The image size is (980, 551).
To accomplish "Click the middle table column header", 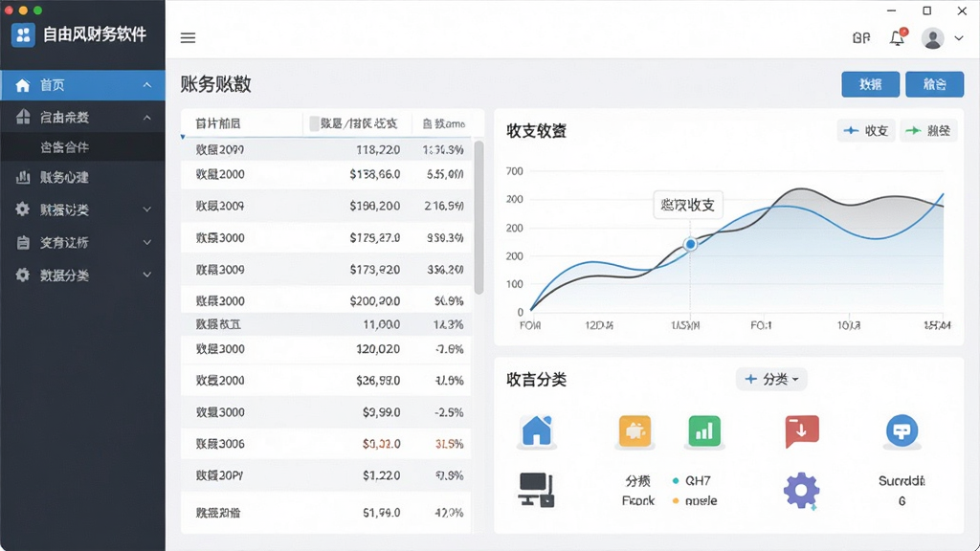I will [x=358, y=123].
